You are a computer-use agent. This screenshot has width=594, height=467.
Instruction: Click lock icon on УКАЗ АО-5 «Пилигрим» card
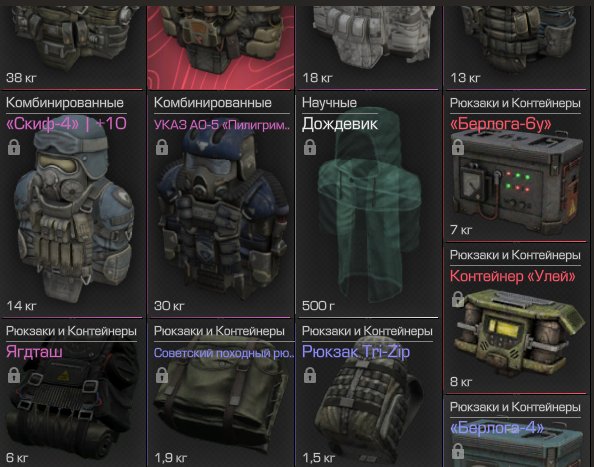click(x=162, y=147)
